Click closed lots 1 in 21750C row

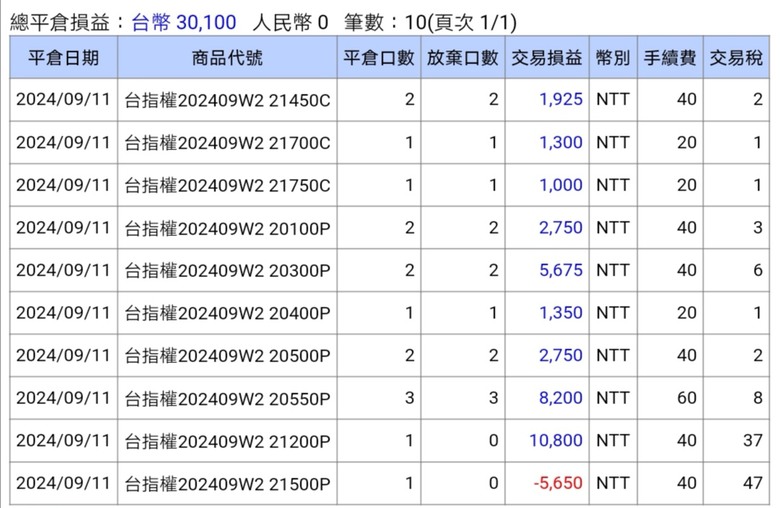[409, 185]
